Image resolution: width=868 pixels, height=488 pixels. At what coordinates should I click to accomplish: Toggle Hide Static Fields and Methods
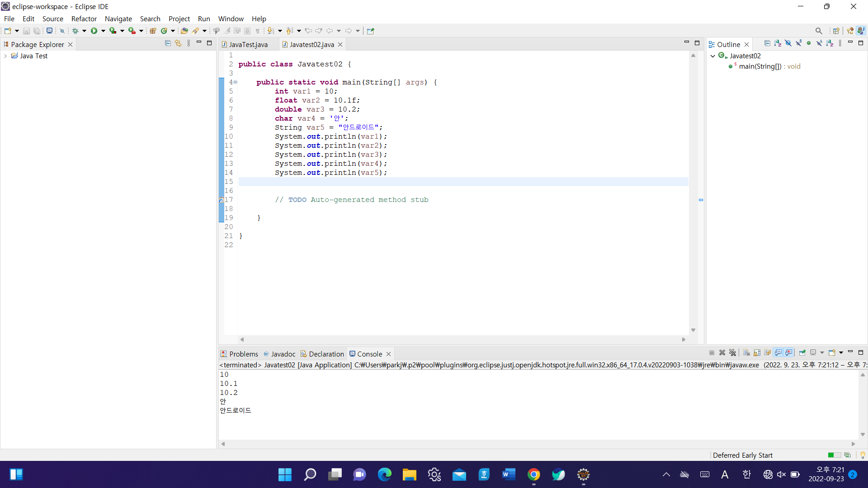point(798,43)
